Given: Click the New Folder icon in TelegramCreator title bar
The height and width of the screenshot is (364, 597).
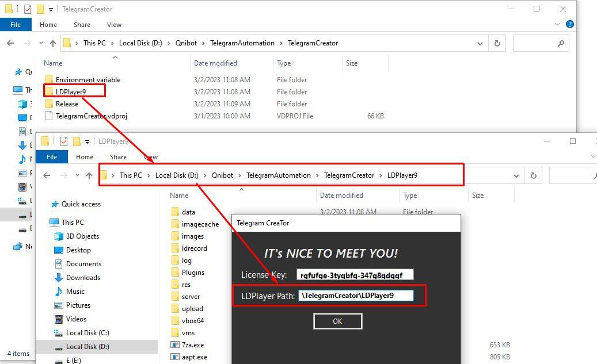Looking at the screenshot, I should click(40, 9).
